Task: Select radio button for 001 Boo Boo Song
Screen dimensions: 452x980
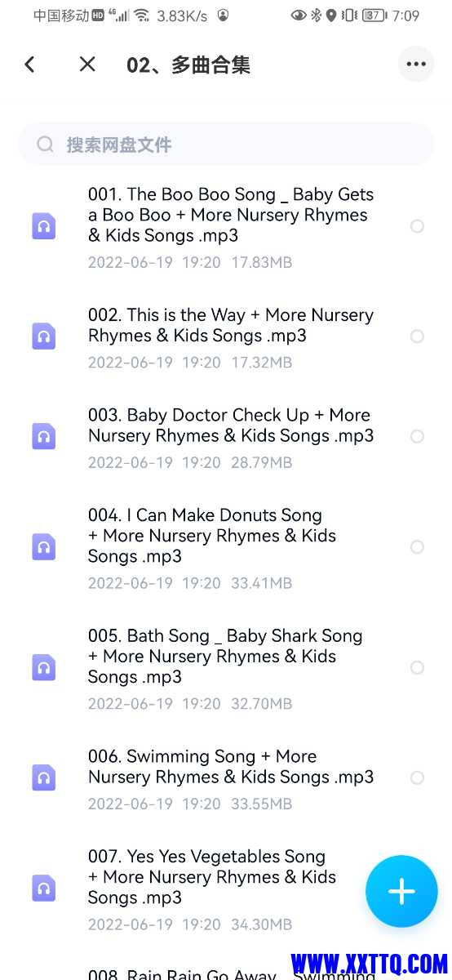Action: coord(417,226)
